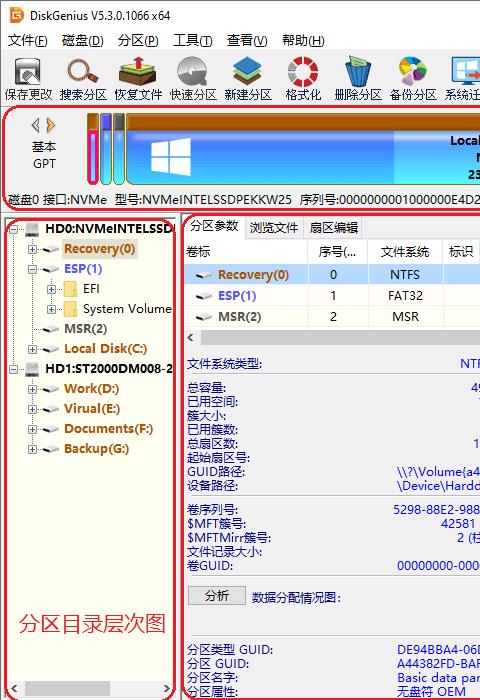Go to previous disk with left arrow
The height and width of the screenshot is (700, 480).
point(36,125)
